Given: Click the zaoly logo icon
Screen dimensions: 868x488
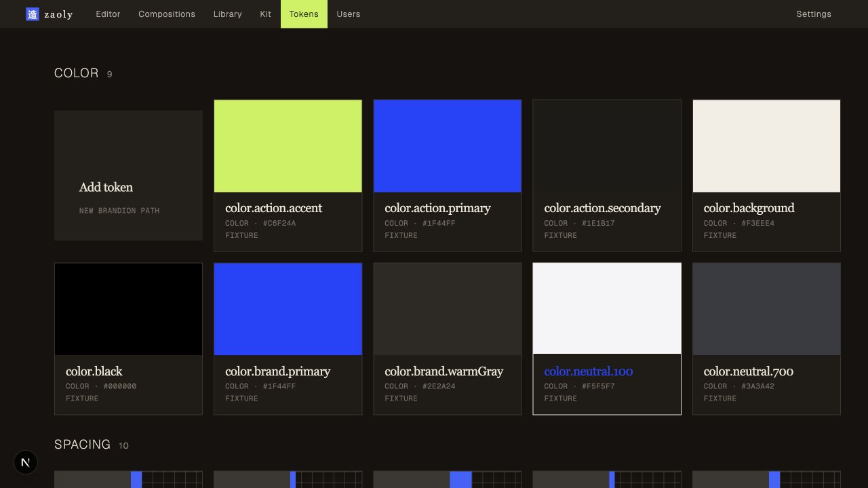Looking at the screenshot, I should (x=33, y=14).
